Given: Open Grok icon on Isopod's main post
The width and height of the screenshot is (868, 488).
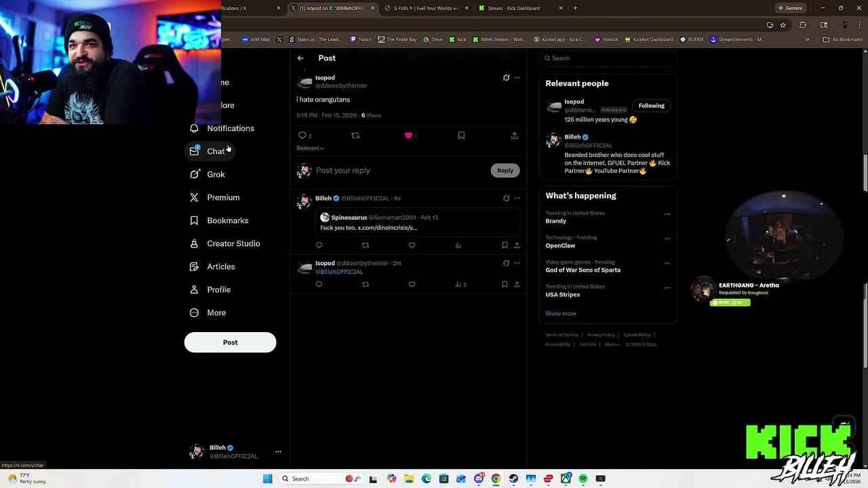Looking at the screenshot, I should click(x=506, y=78).
